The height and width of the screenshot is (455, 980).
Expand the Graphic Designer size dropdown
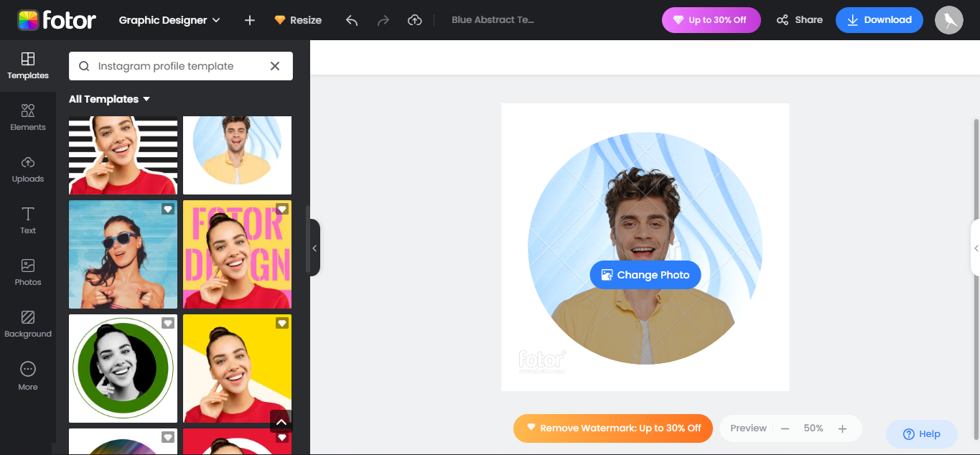(x=169, y=19)
